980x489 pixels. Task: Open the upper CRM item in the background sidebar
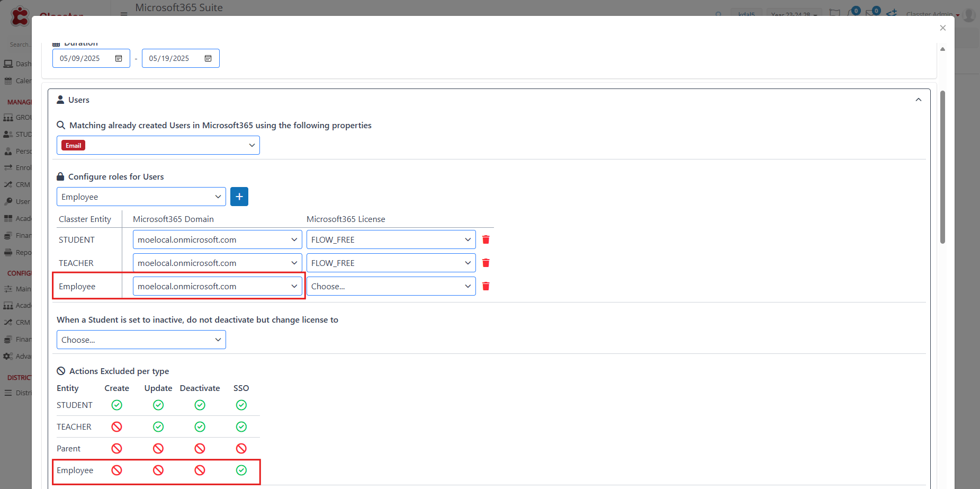click(17, 184)
